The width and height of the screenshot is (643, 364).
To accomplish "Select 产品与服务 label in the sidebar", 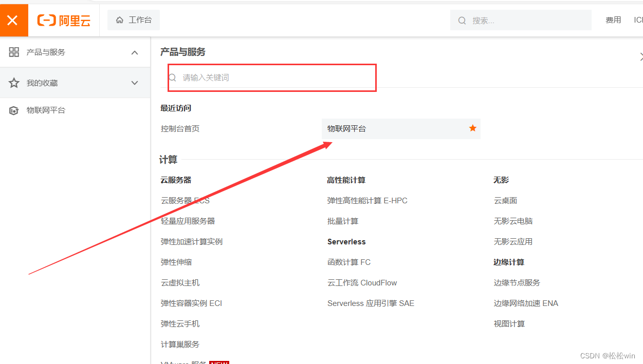I will click(x=46, y=52).
